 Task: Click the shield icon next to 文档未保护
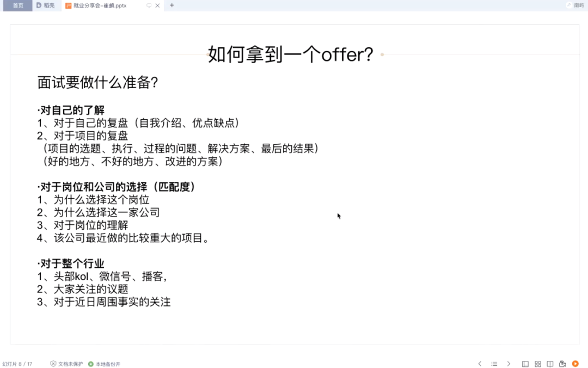pyautogui.click(x=53, y=364)
